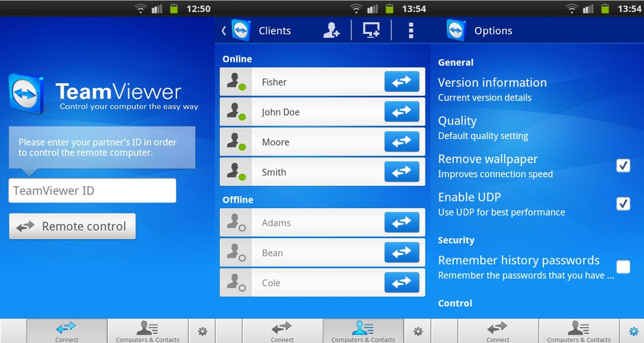The image size is (644, 343).
Task: Select the name Moore in Online list
Action: tap(275, 142)
